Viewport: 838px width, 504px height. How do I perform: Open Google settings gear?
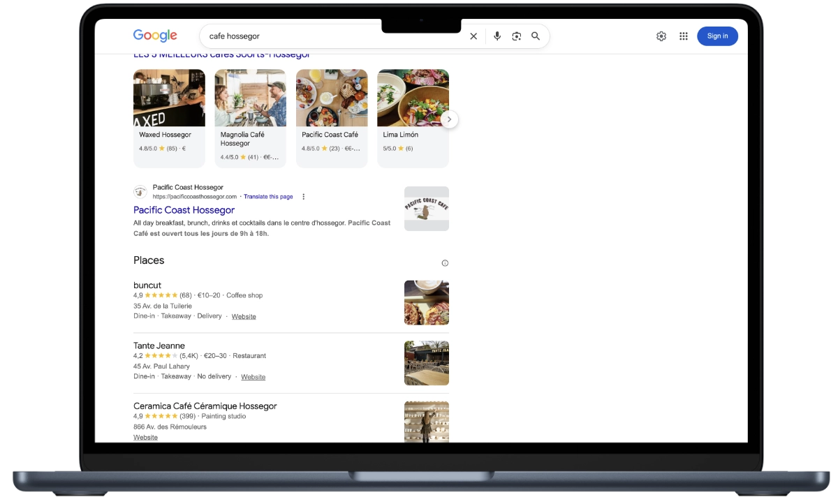pos(661,36)
